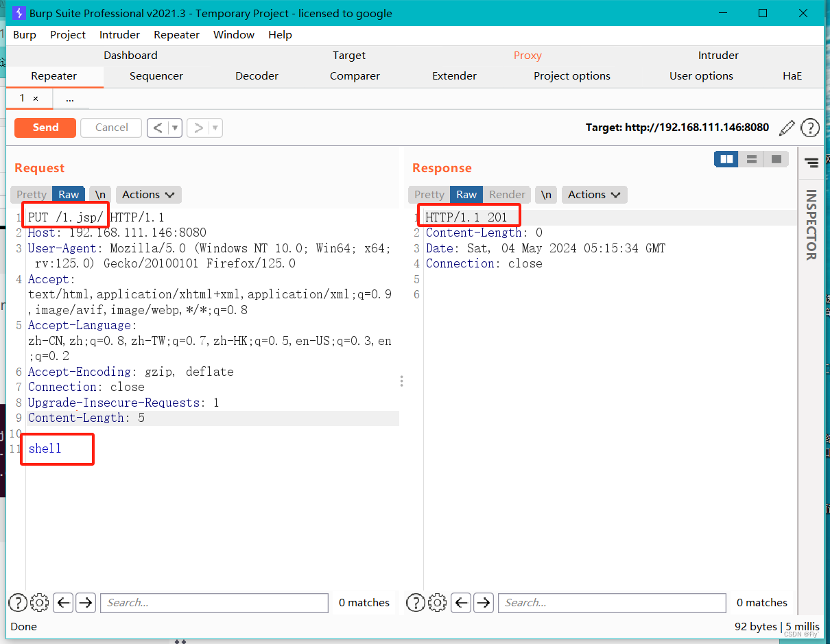Click the Cancel button

(x=111, y=128)
